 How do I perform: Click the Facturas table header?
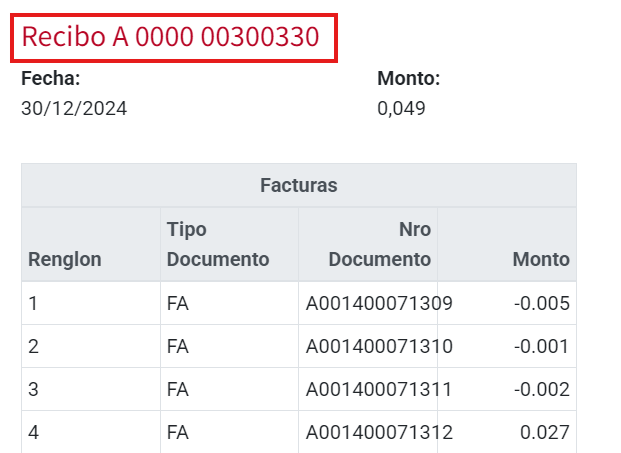[298, 185]
